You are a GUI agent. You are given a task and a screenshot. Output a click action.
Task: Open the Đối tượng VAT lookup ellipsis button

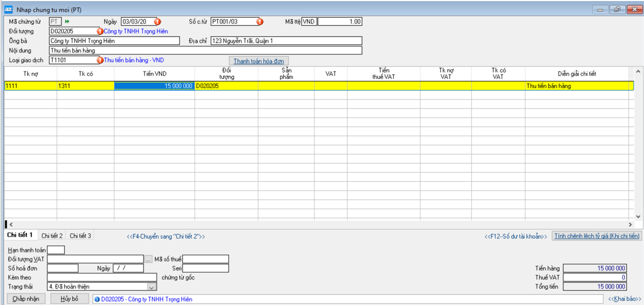(149, 259)
